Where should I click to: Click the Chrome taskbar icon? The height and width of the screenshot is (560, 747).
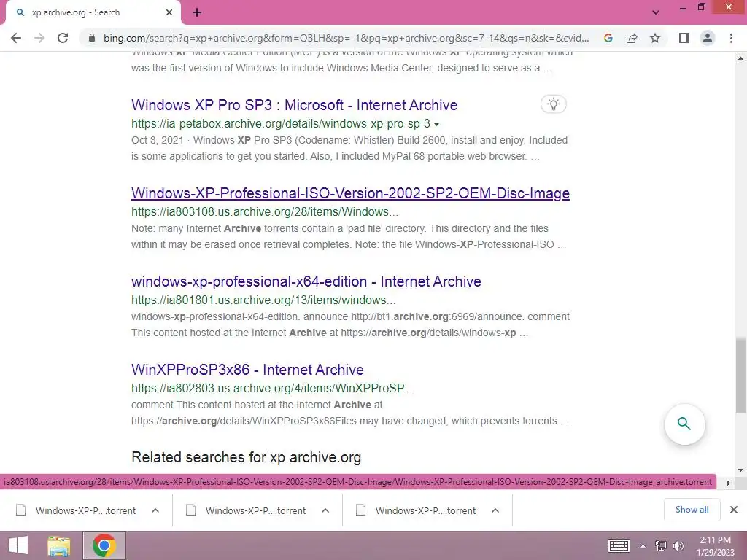click(x=104, y=545)
